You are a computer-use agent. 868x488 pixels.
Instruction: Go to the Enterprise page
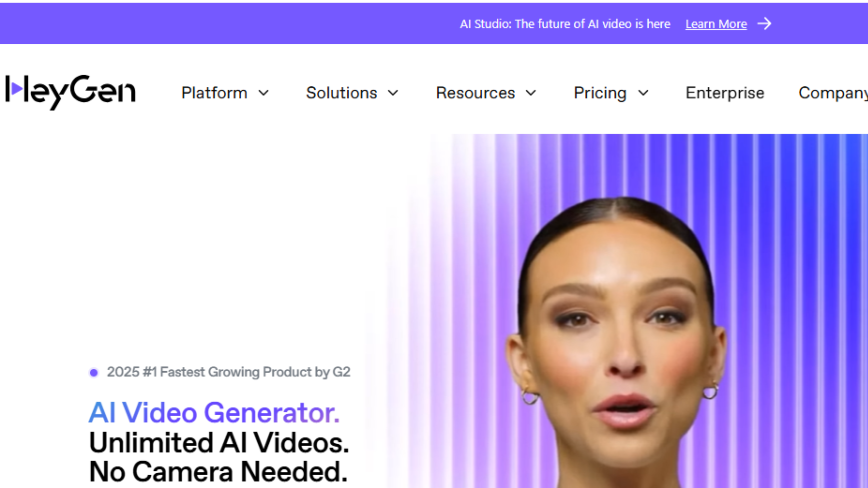725,93
